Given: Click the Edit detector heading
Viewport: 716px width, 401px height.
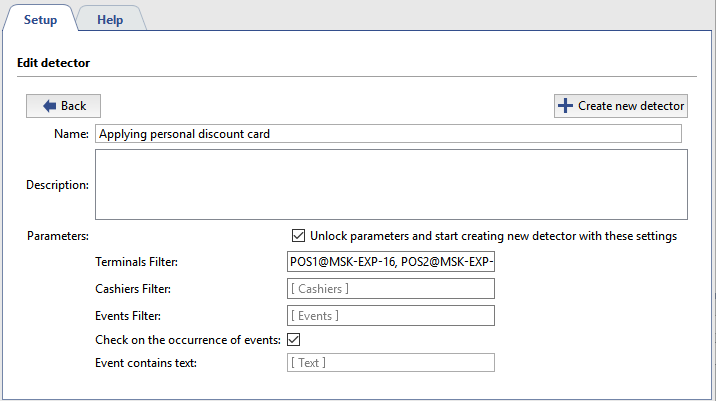Looking at the screenshot, I should click(54, 63).
